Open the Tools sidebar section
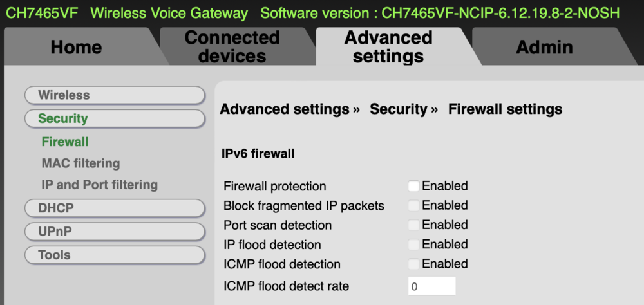This screenshot has height=305, width=644. [115, 255]
